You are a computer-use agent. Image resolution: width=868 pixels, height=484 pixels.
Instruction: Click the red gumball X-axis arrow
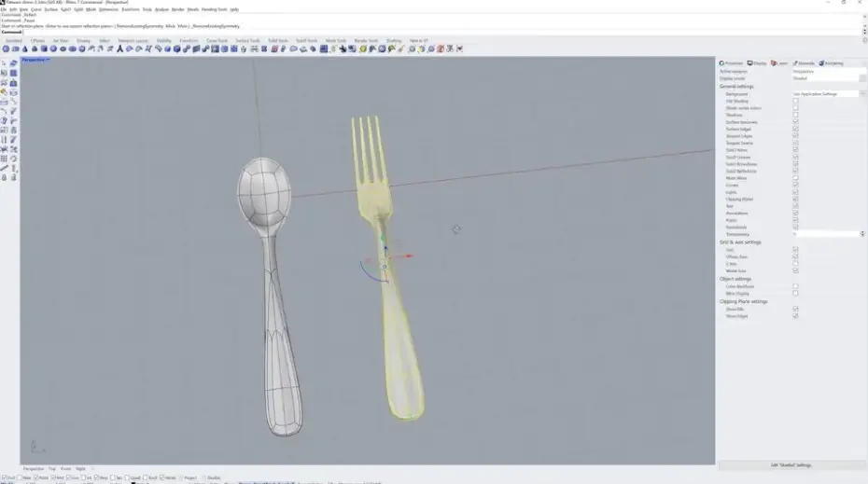click(409, 256)
